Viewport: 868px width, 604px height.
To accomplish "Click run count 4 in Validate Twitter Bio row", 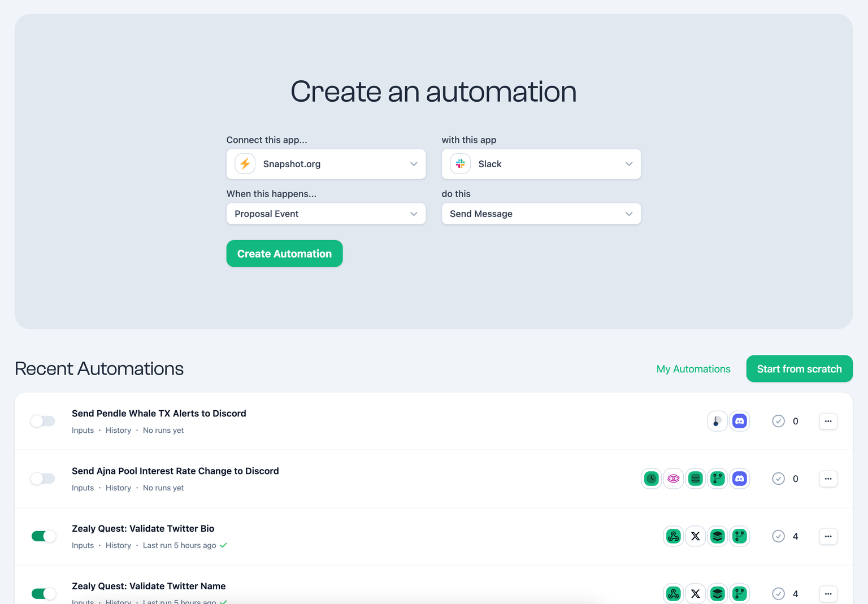I will (x=796, y=537).
